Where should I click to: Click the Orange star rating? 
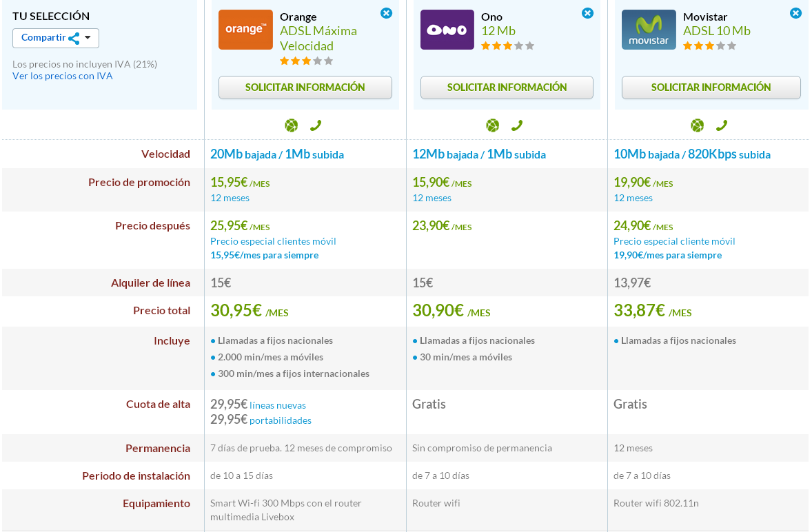click(x=306, y=61)
